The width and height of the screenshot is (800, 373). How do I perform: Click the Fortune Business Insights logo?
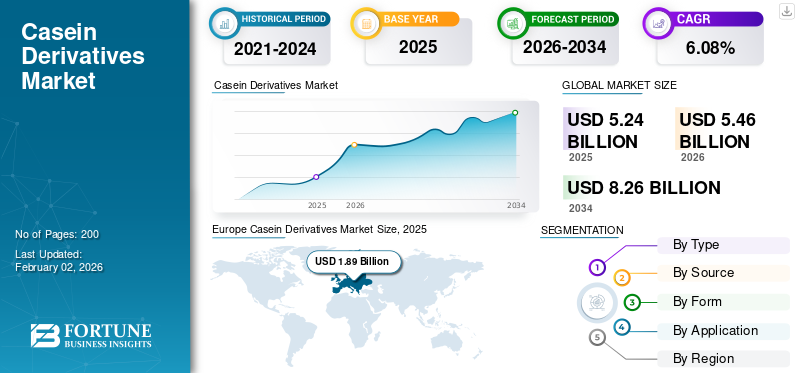coord(91,336)
